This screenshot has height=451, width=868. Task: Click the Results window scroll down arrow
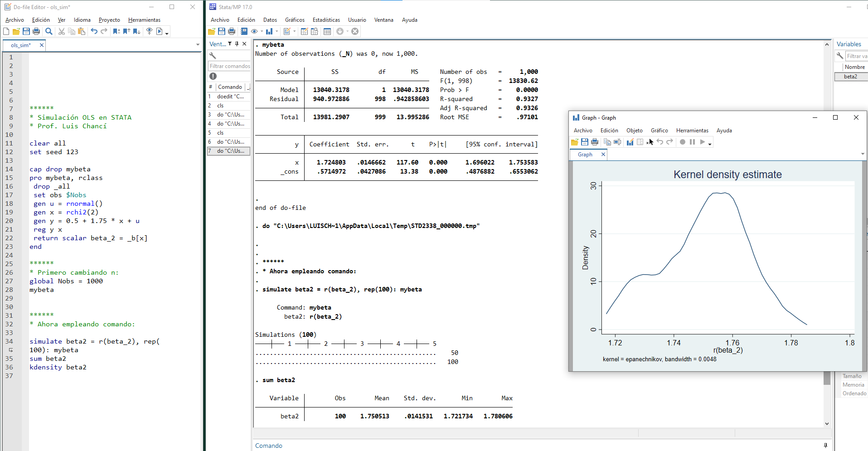827,424
